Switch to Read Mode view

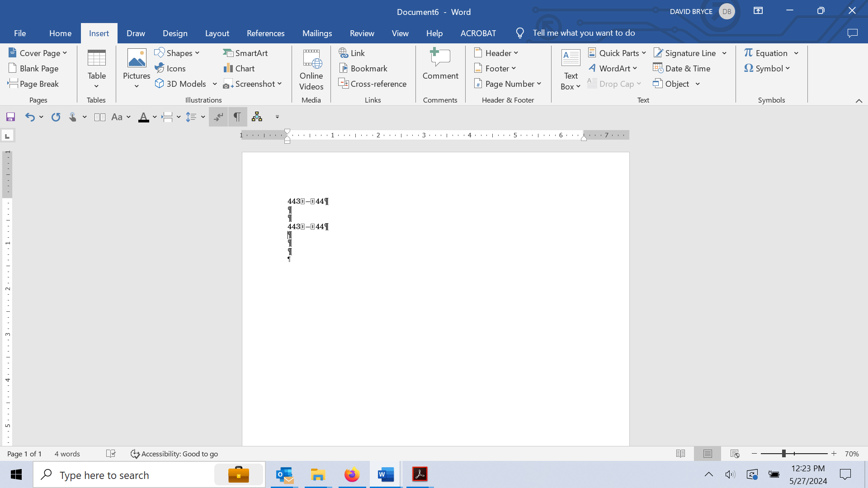[x=680, y=454]
